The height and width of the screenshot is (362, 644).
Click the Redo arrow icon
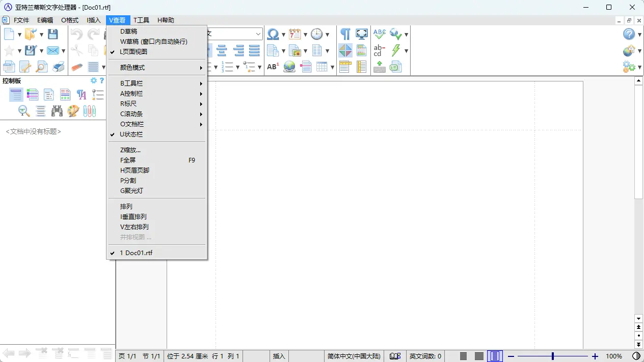93,34
